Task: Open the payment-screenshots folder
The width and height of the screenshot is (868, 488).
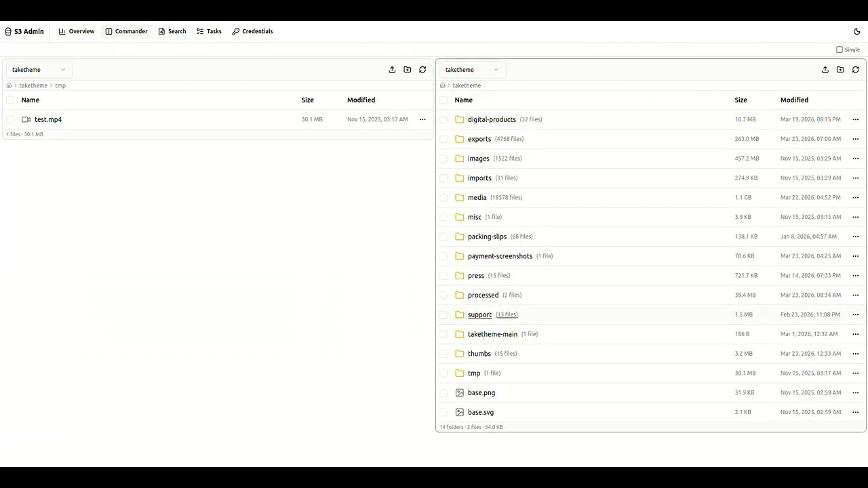Action: [x=500, y=256]
